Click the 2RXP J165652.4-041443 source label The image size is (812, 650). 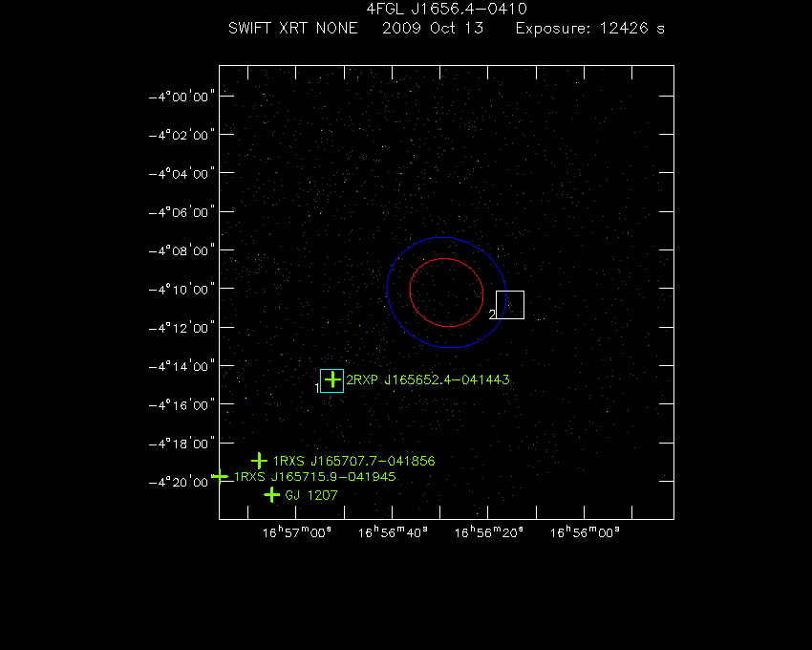click(x=428, y=379)
